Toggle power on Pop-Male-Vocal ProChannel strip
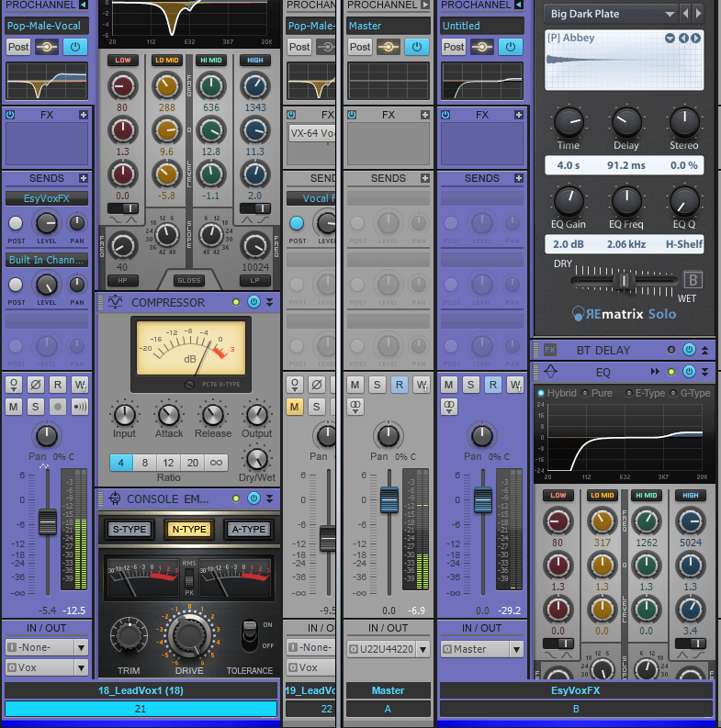 click(x=75, y=47)
